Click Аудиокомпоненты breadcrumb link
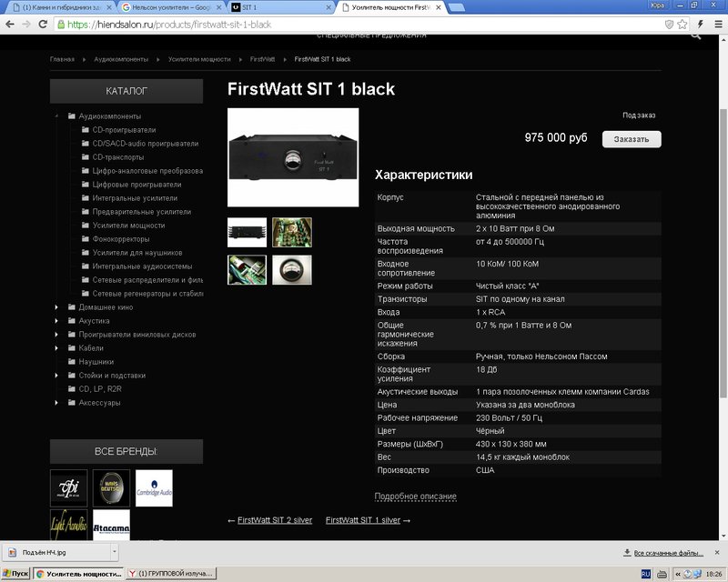Viewport: 728px width, 582px height. pos(121,59)
